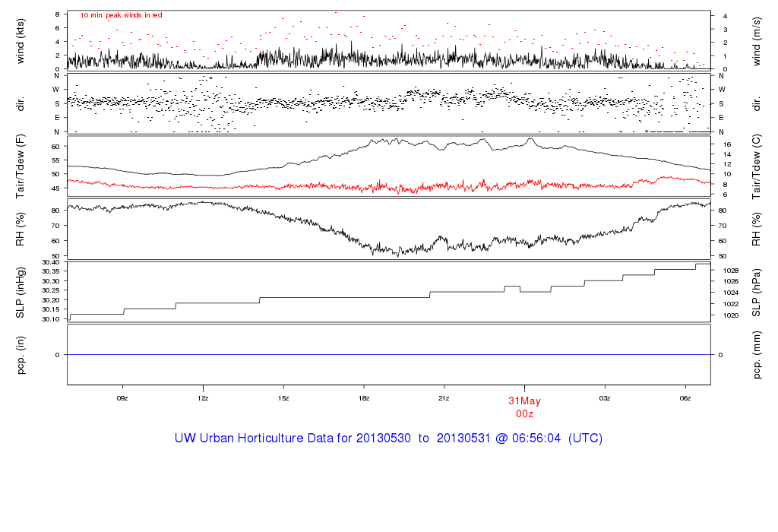Click the '12z' time axis label

coord(203,398)
